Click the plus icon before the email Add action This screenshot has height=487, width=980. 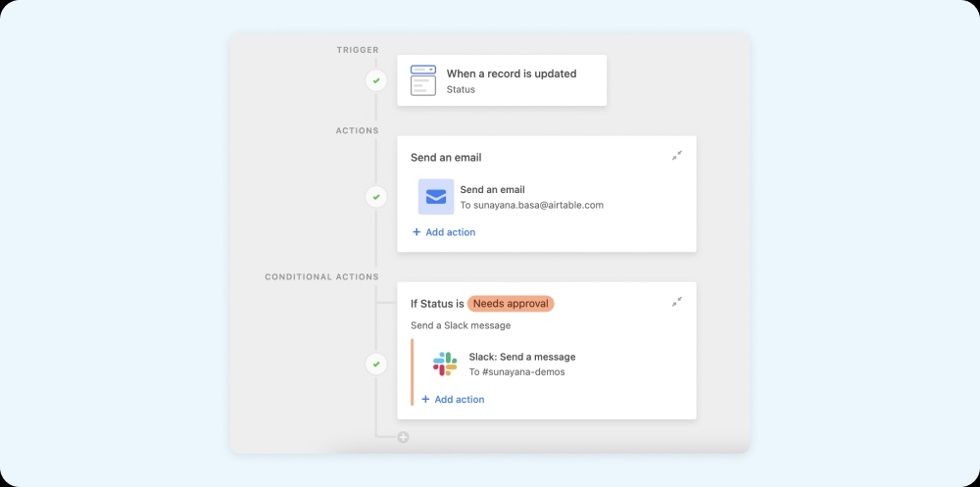[x=416, y=232]
